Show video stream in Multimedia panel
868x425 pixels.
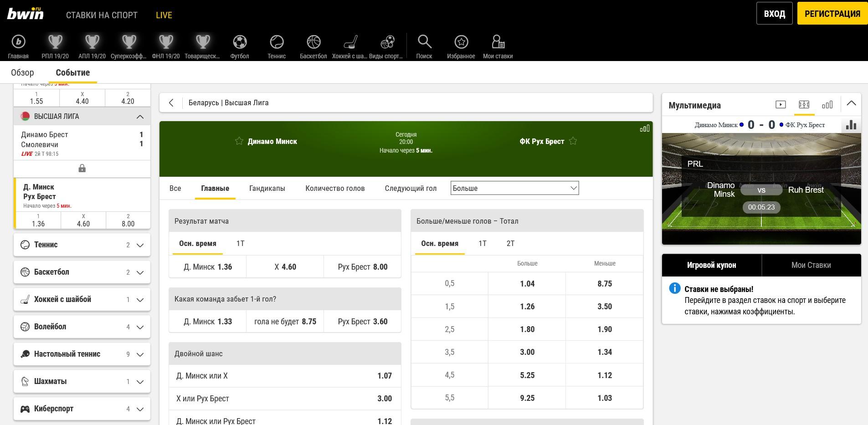tap(781, 105)
